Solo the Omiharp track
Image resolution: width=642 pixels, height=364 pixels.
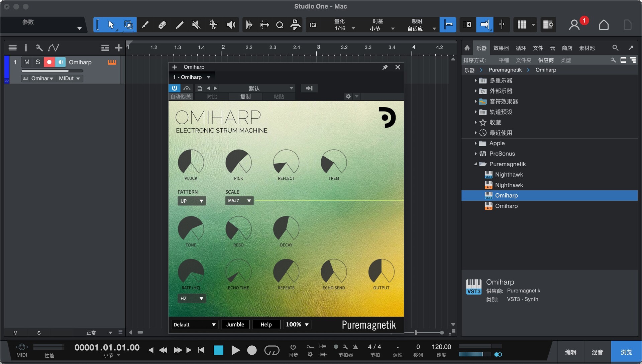[x=38, y=62]
